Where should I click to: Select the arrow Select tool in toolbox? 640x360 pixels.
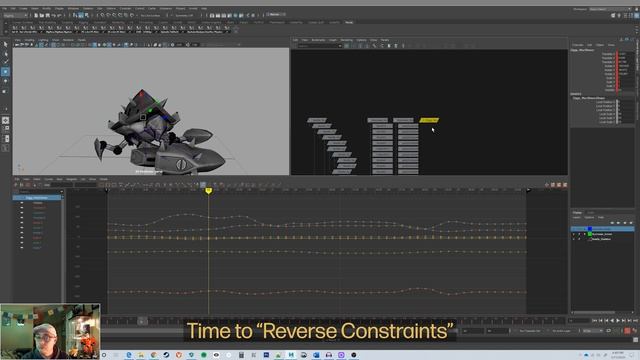tap(5, 44)
